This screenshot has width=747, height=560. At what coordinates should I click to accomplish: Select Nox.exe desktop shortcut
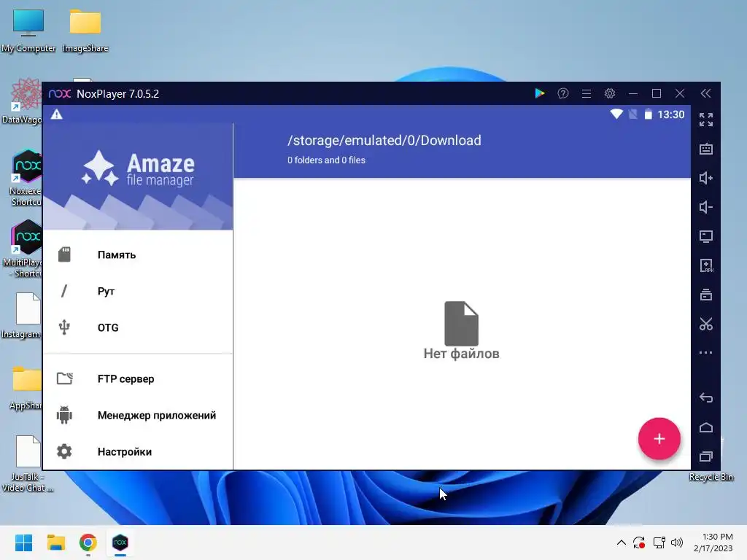click(x=25, y=178)
